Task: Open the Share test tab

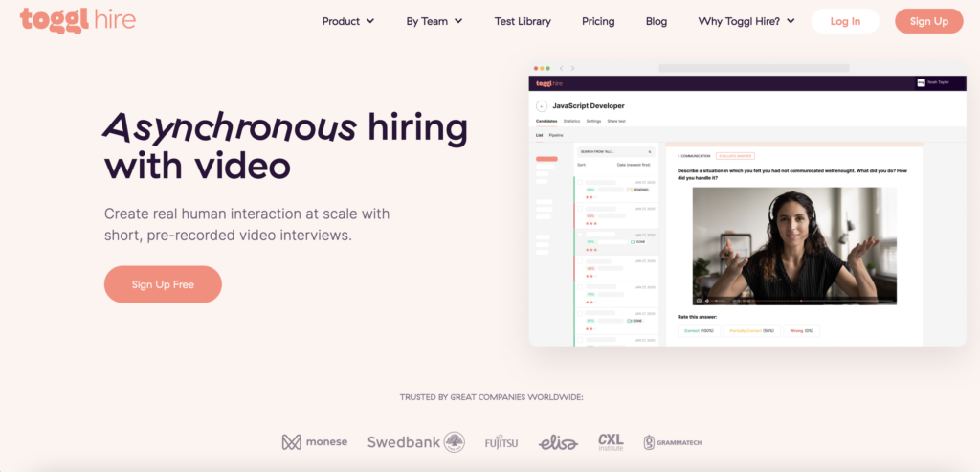Action: (x=616, y=121)
